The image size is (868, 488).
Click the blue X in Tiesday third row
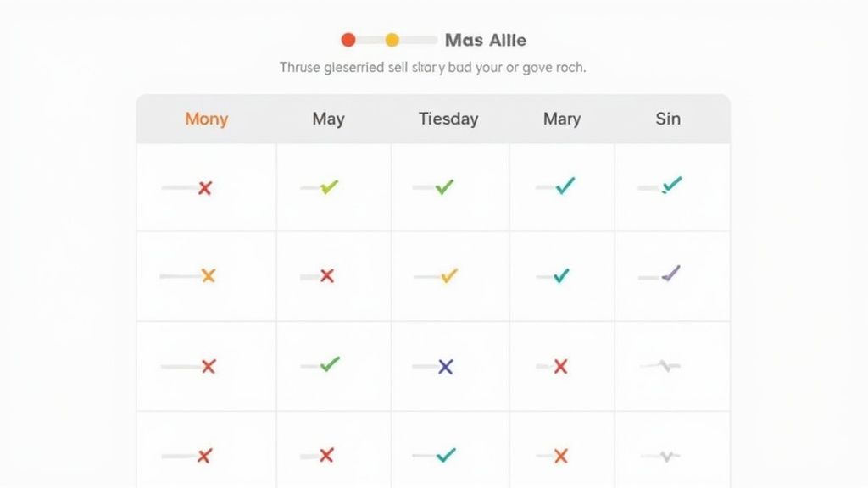(445, 367)
